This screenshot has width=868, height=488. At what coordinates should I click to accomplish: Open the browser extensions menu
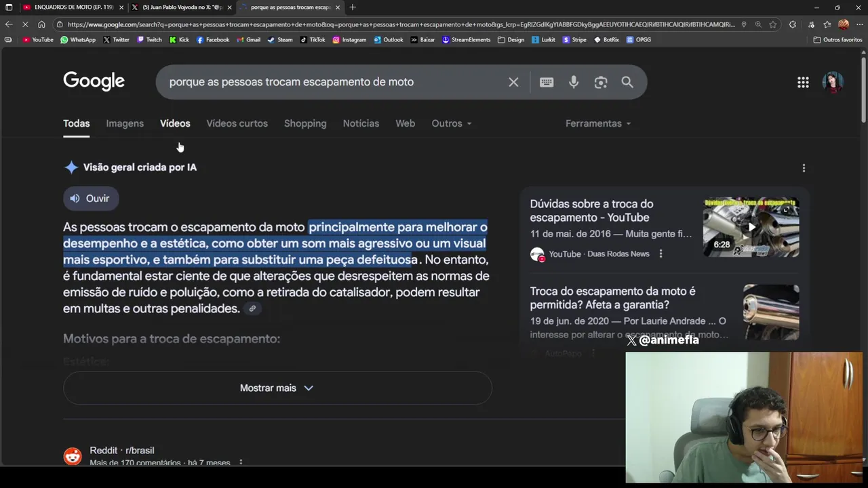click(x=793, y=24)
